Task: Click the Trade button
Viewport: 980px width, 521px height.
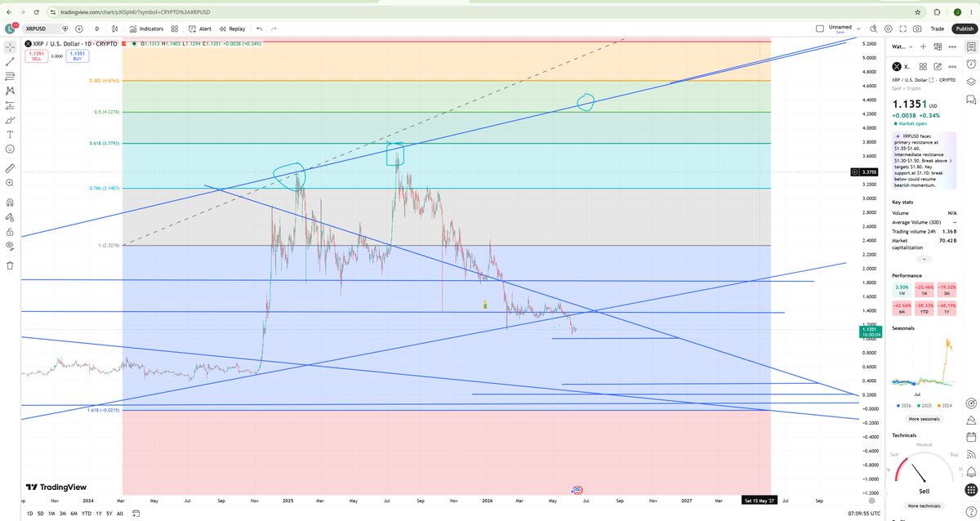Action: coord(938,29)
